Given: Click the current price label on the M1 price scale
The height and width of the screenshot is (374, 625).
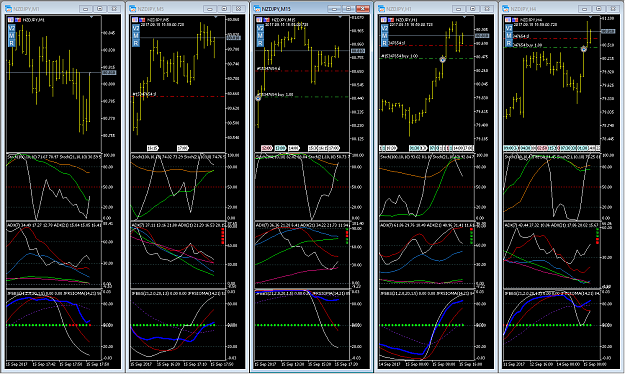Looking at the screenshot, I should 109,73.
